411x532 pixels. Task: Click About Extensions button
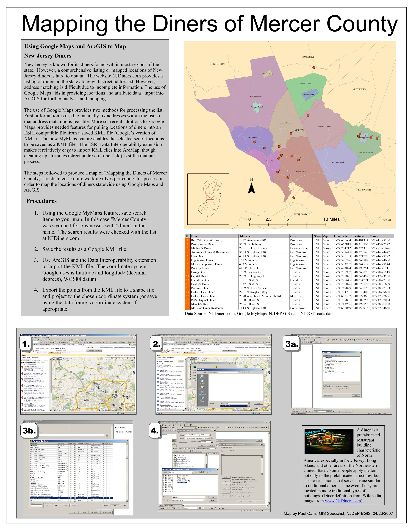coord(328,396)
